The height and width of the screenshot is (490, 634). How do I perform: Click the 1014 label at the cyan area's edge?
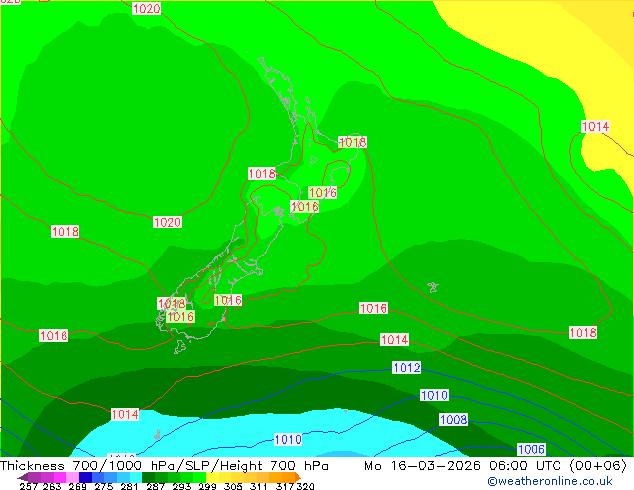(125, 414)
